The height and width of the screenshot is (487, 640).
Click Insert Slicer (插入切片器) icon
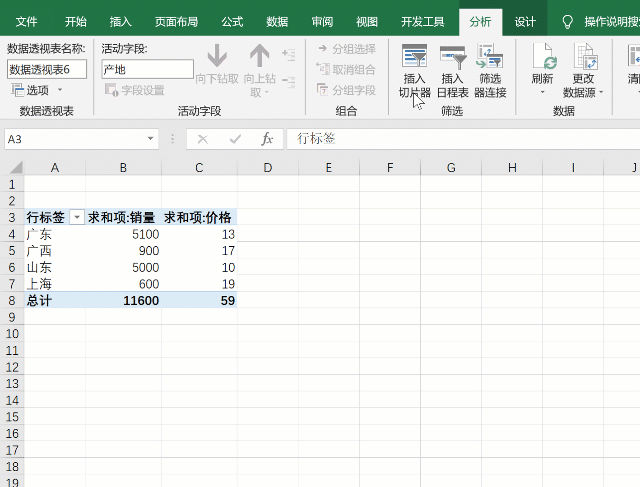point(414,56)
